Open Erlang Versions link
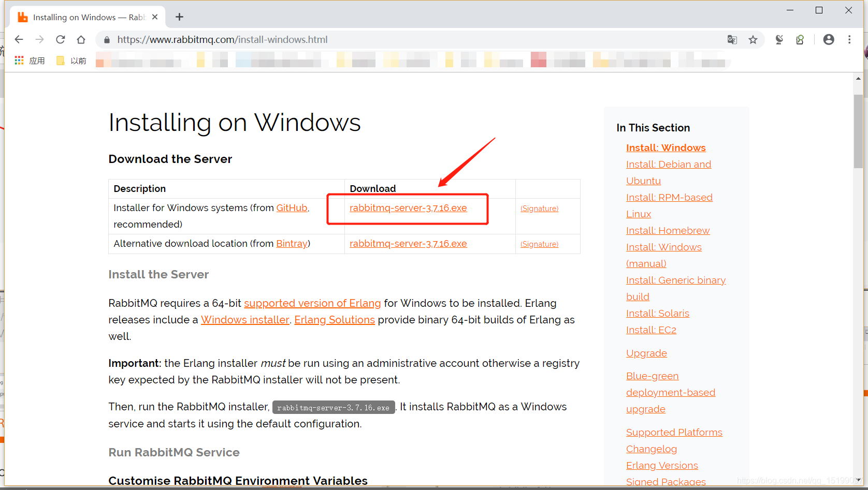868x490 pixels. click(x=662, y=466)
